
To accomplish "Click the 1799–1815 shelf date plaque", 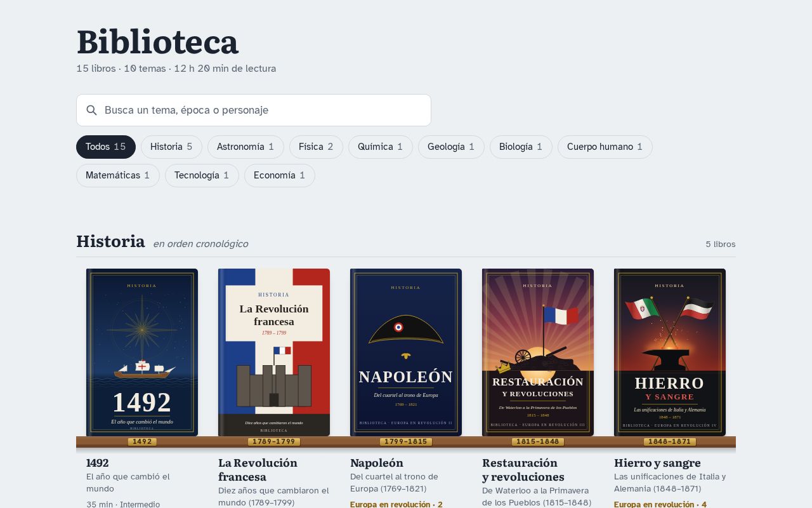I will coord(406,442).
